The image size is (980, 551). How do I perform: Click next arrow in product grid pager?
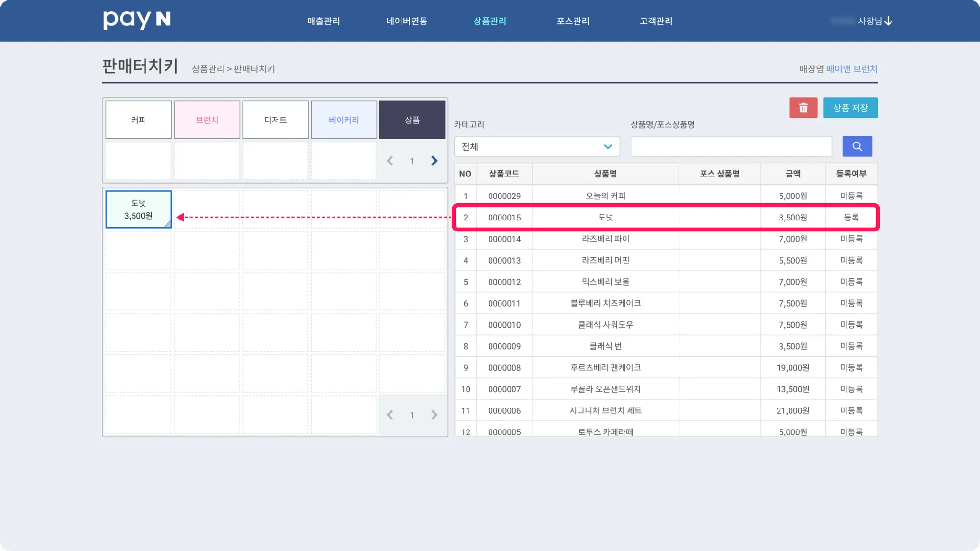tap(434, 415)
